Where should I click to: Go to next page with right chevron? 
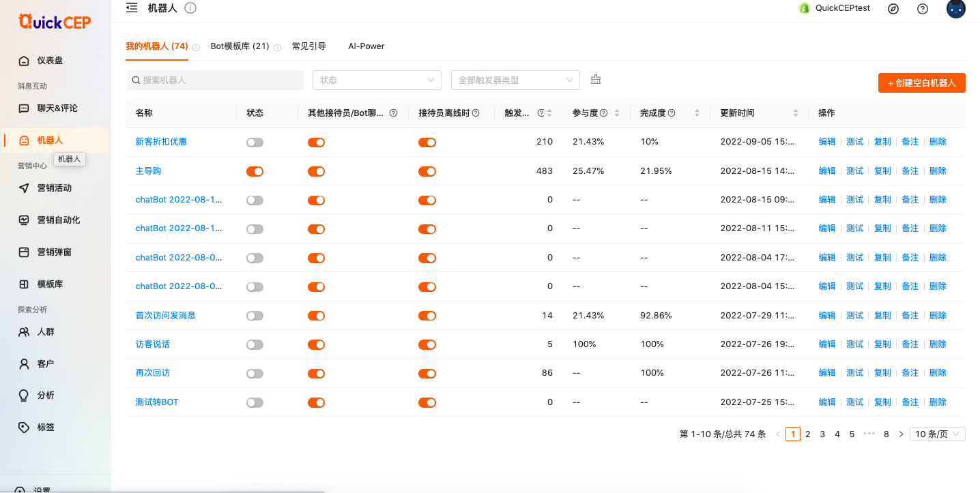click(x=901, y=434)
